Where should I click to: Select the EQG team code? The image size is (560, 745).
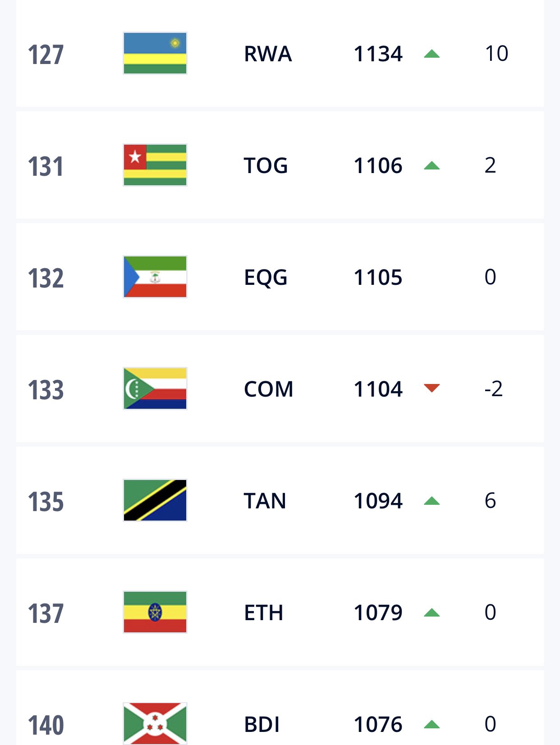coord(266,277)
